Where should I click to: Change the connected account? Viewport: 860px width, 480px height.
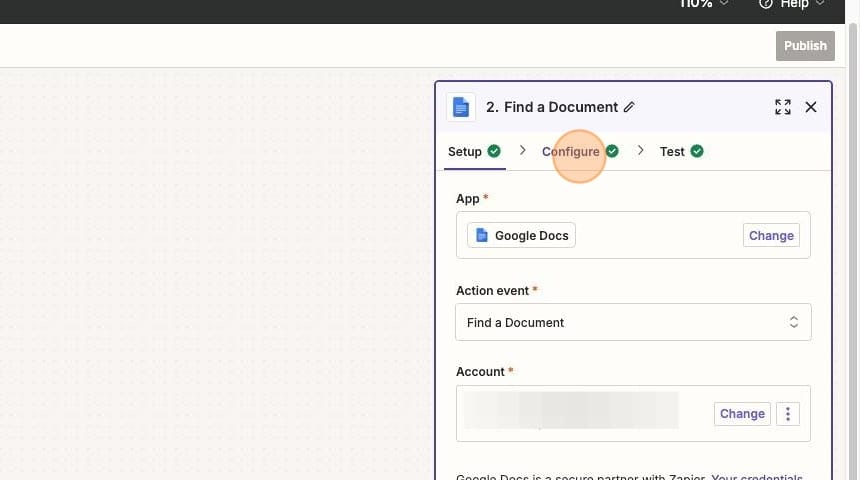[x=742, y=414]
